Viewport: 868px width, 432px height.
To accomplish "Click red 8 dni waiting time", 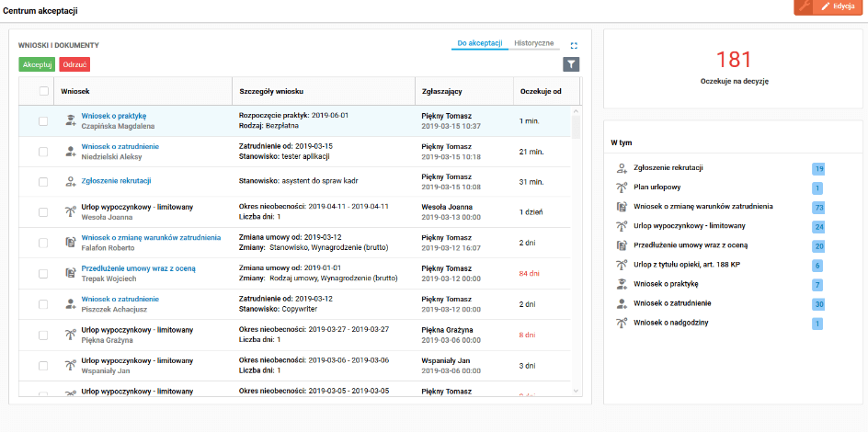I will tap(528, 335).
